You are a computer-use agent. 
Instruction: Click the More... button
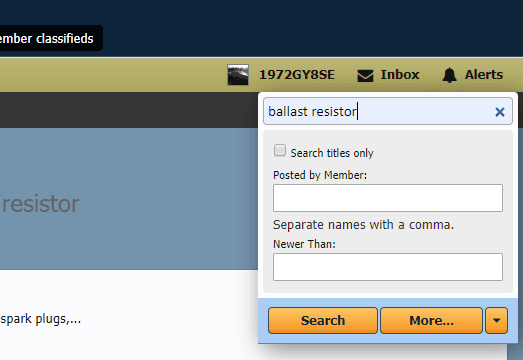pos(432,321)
